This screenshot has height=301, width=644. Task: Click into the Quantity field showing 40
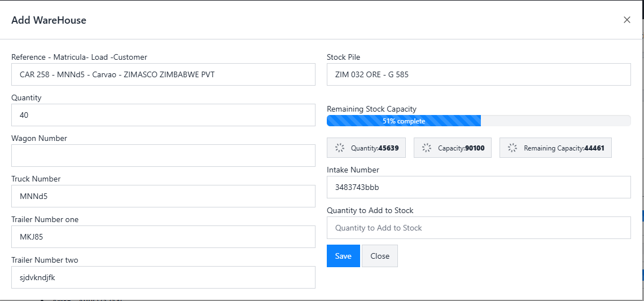tap(163, 115)
